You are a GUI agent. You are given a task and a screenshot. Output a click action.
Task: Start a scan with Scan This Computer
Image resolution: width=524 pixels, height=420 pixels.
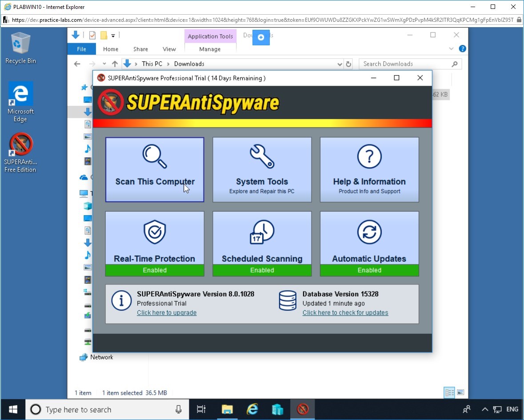[x=155, y=169]
